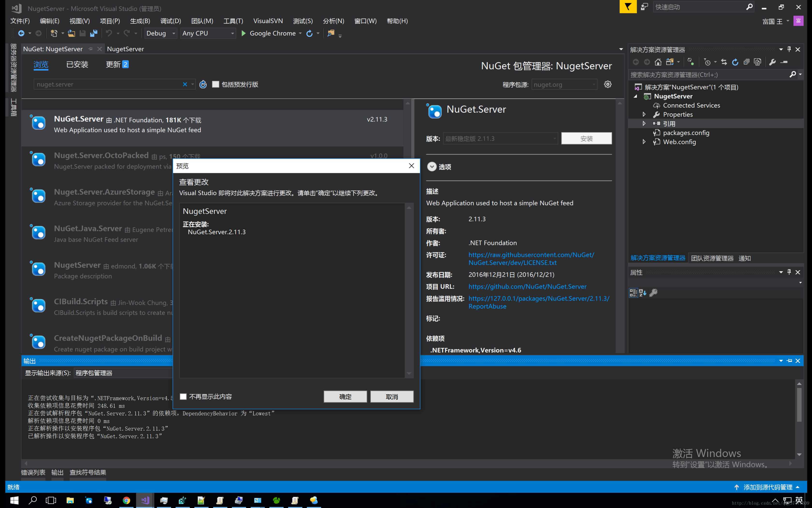Open Task View from the taskbar
This screenshot has height=508, width=812.
(x=51, y=500)
